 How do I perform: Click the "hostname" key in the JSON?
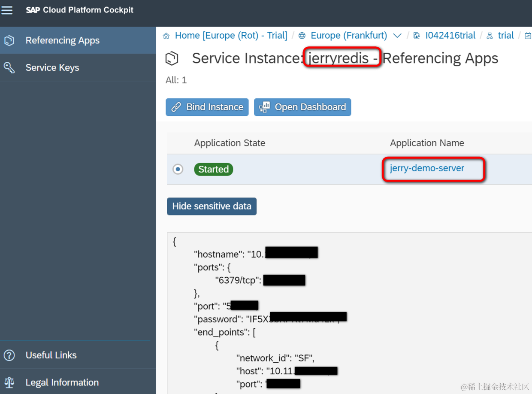coord(219,255)
